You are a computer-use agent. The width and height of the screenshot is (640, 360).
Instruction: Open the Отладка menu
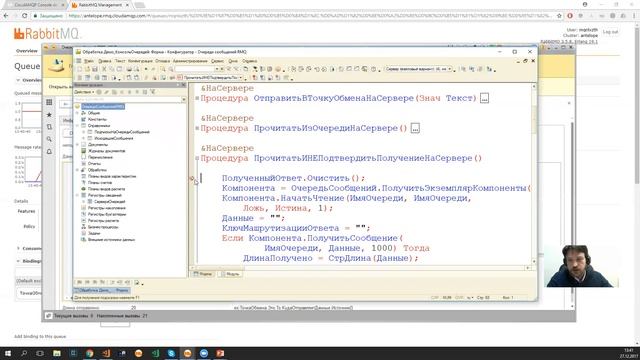click(x=162, y=61)
